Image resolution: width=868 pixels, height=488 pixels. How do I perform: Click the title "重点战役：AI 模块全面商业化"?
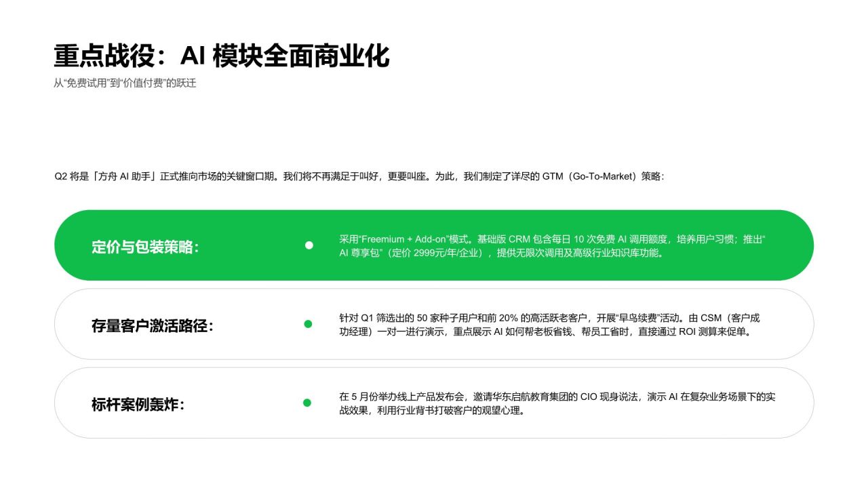(222, 57)
